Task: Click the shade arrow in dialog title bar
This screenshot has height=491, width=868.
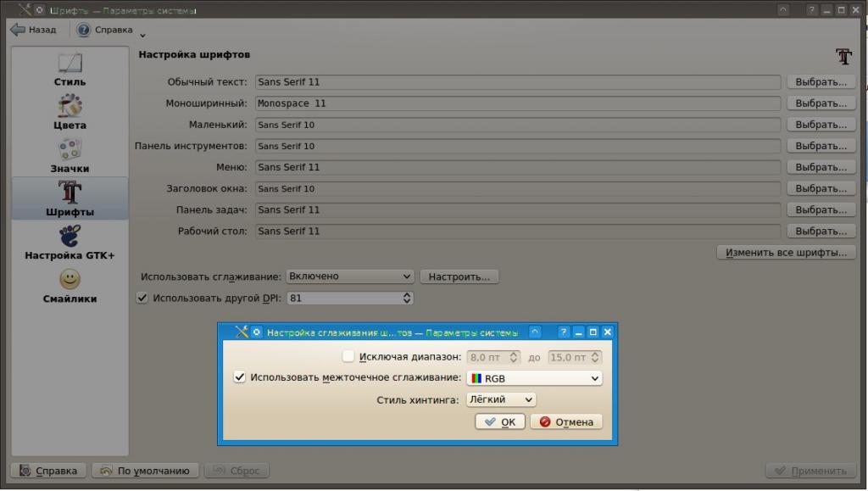Action: click(535, 332)
